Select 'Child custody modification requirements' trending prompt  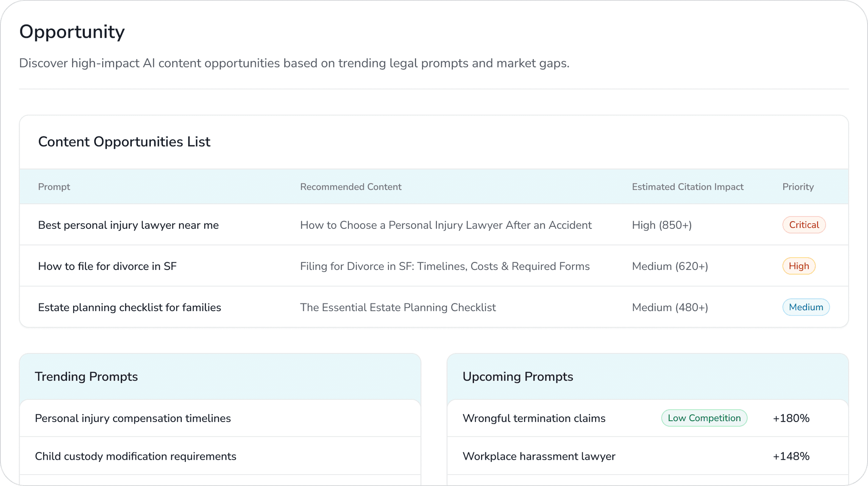pos(136,456)
